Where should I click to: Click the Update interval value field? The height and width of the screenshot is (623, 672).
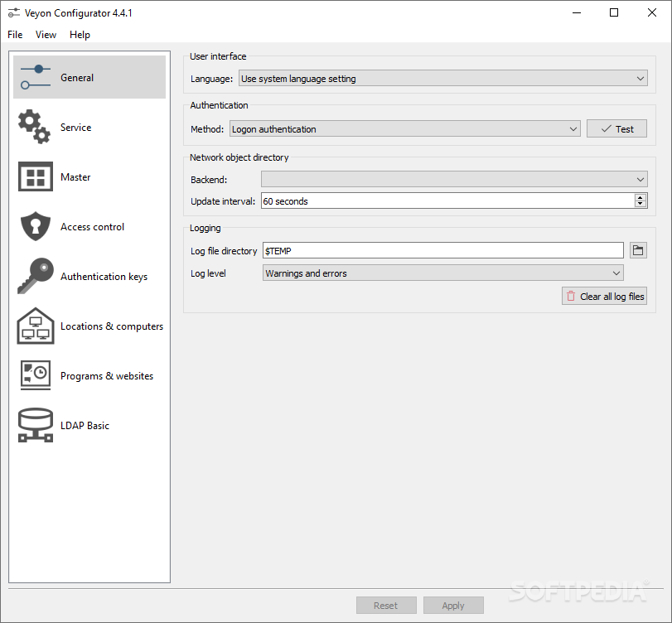447,200
